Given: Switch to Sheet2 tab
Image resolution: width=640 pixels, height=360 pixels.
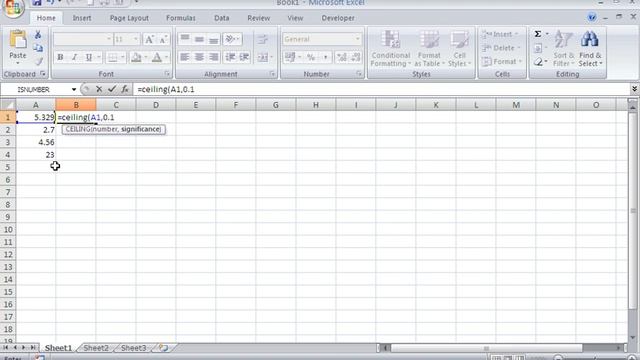Looking at the screenshot, I should coord(96,348).
